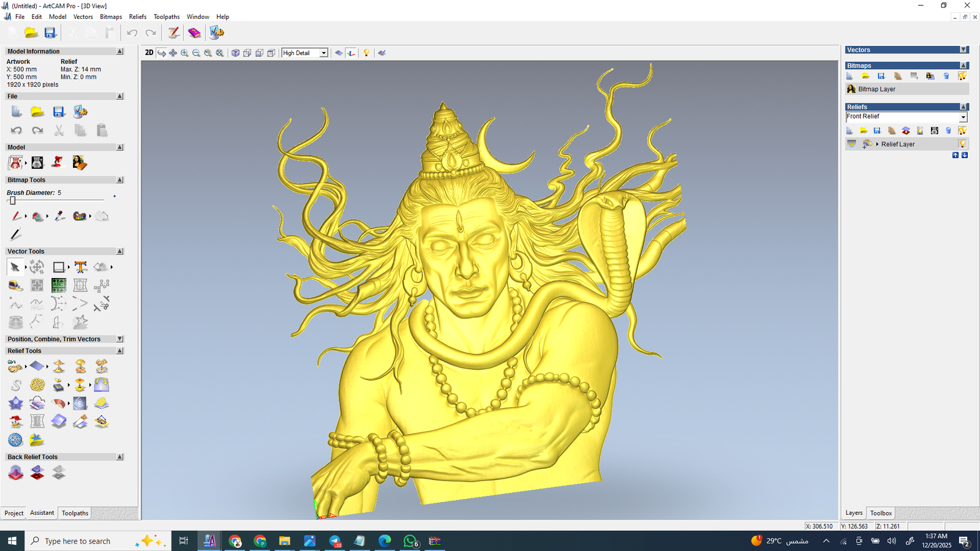Select the Measure tool in Vector Tools
The height and width of the screenshot is (551, 980).
tap(15, 285)
